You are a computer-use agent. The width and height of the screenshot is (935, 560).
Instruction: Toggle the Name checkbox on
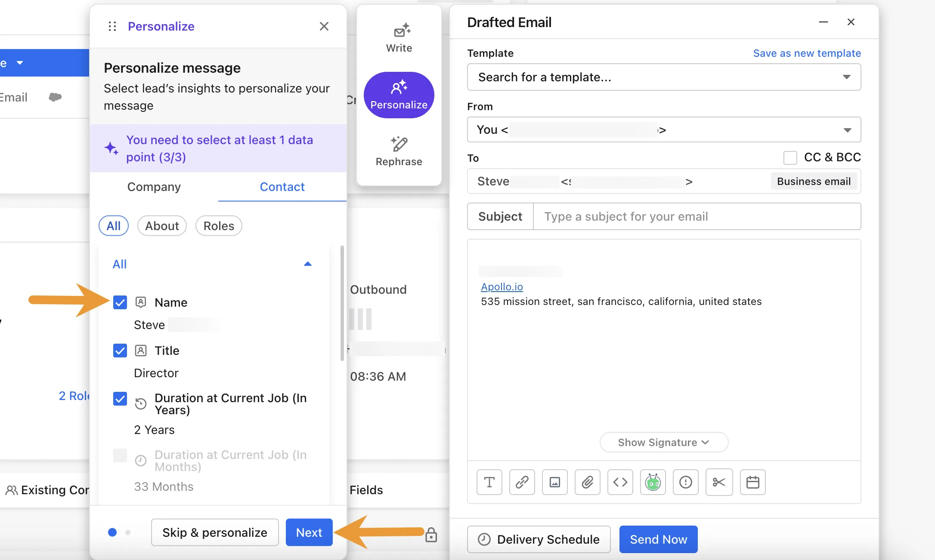pyautogui.click(x=119, y=302)
